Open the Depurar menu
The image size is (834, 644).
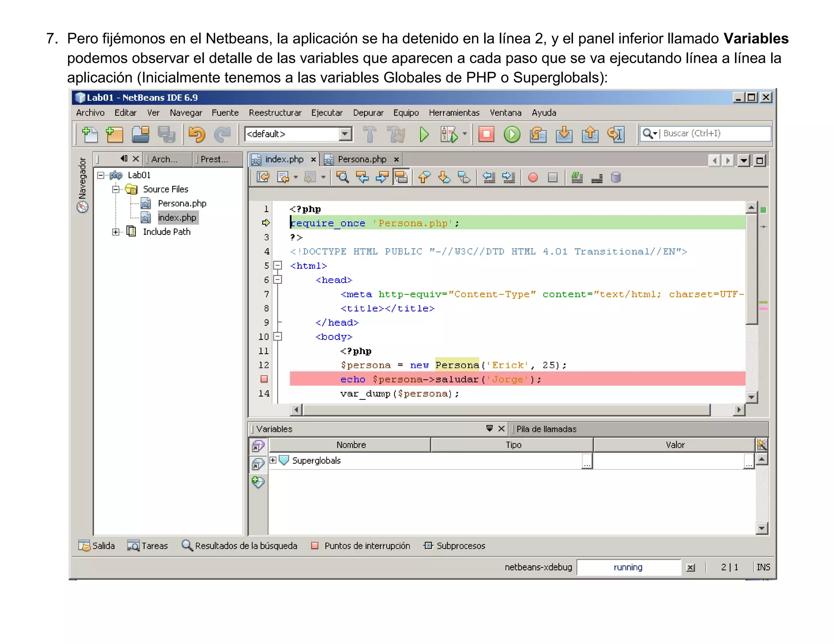point(368,113)
